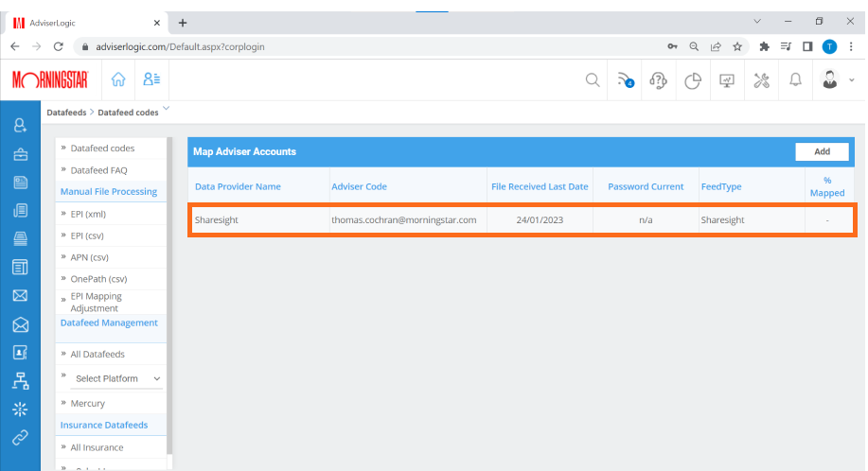Reload the page with browser refresh icon
868x471 pixels.
click(x=58, y=46)
